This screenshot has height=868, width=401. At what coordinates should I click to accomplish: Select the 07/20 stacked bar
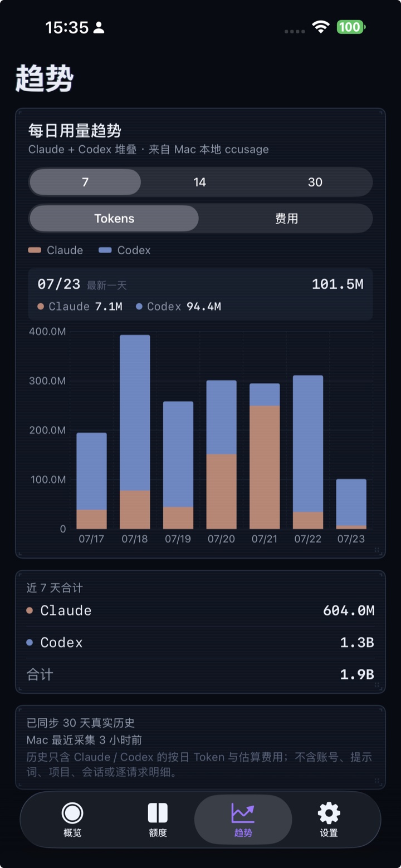click(x=221, y=455)
